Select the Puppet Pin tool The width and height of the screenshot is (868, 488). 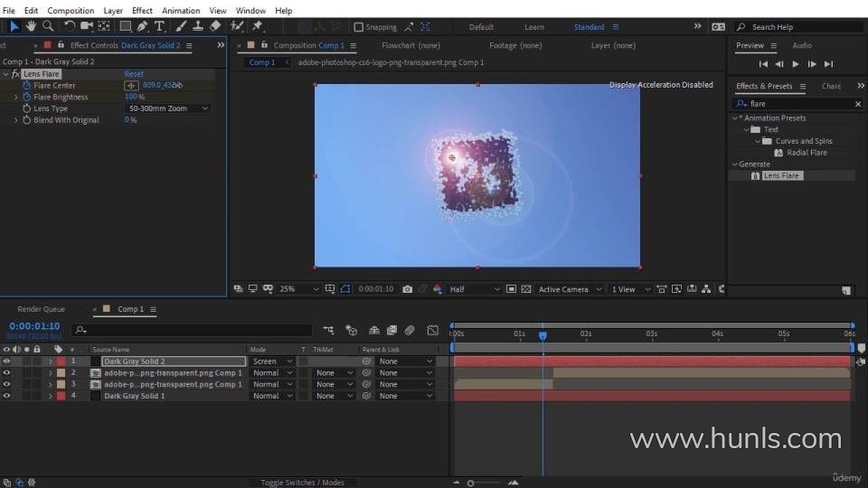pyautogui.click(x=258, y=26)
